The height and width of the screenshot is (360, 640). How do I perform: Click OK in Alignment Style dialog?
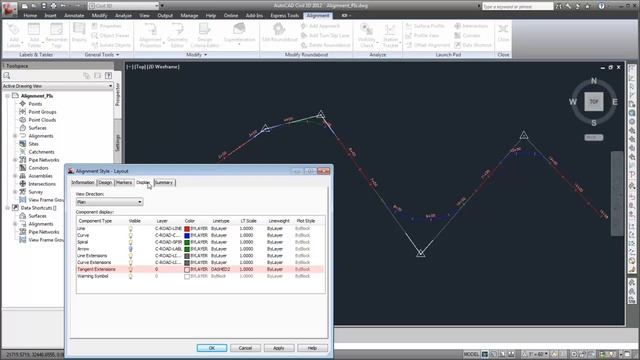[212, 348]
